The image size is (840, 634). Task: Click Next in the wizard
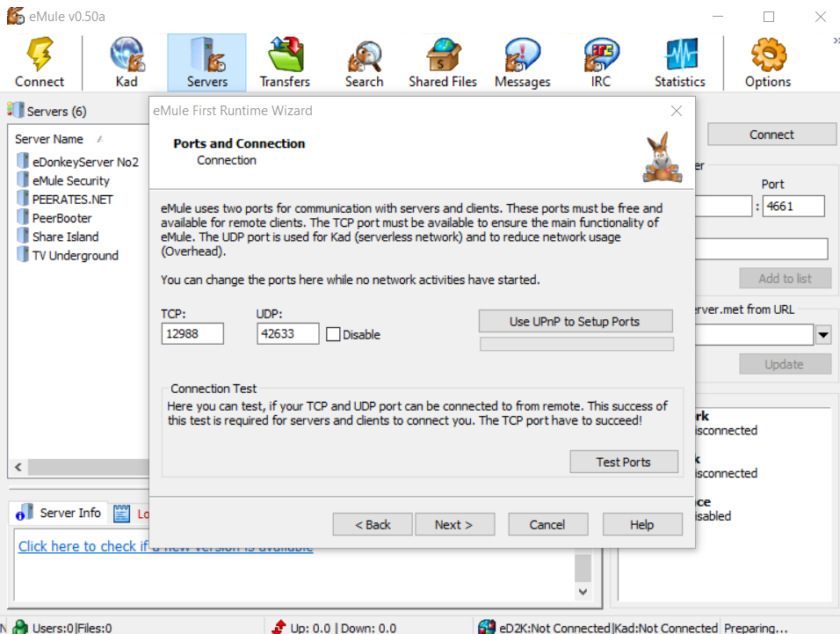(453, 524)
